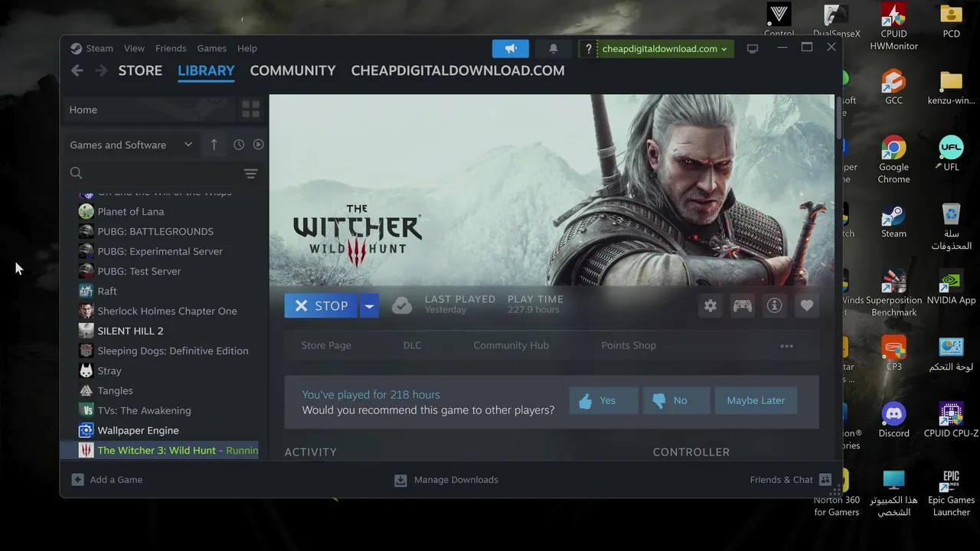Go back with the left arrow
This screenshot has height=551, width=980.
tap(77, 70)
